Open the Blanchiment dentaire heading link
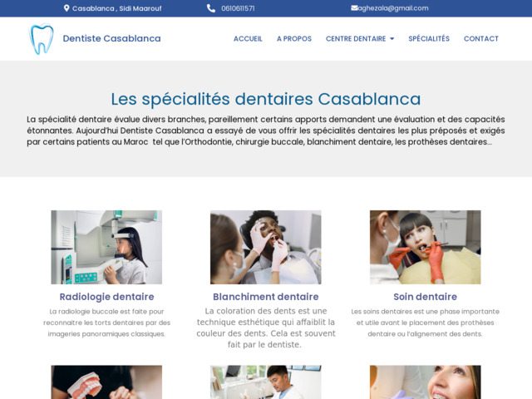Screen dimensions: 532x399 (x=266, y=297)
